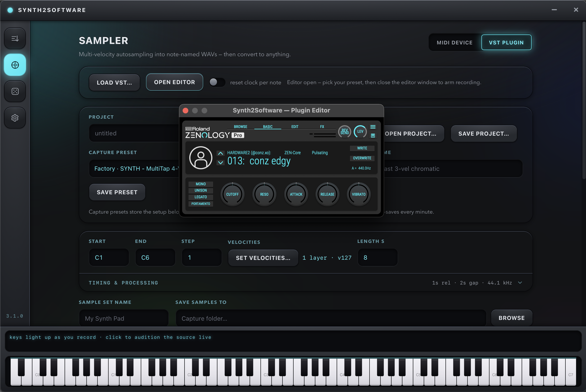Go to previous preset with up chevron
This screenshot has height=392, width=586.
tap(220, 153)
